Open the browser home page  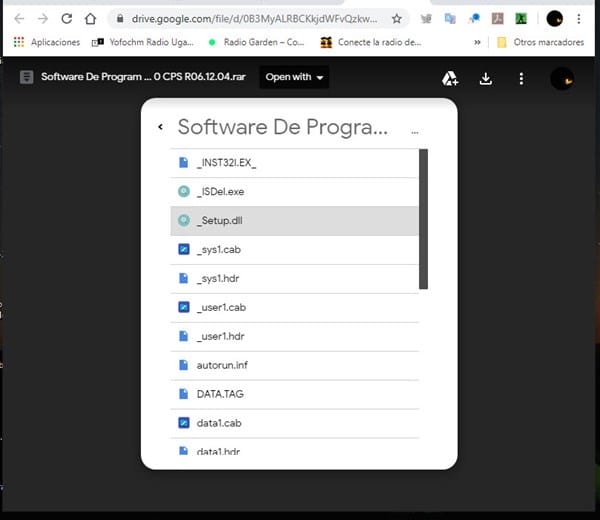tap(90, 18)
